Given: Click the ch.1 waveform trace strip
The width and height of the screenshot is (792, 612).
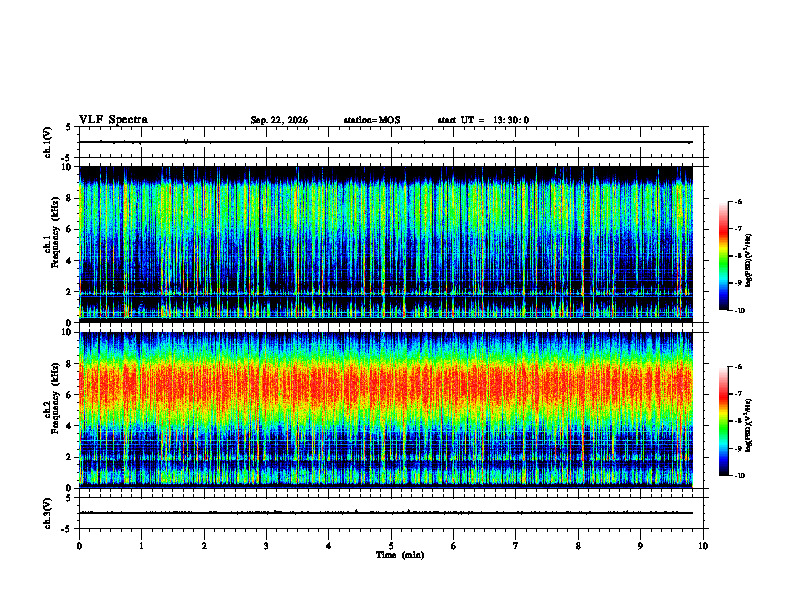Looking at the screenshot, I should 386,142.
